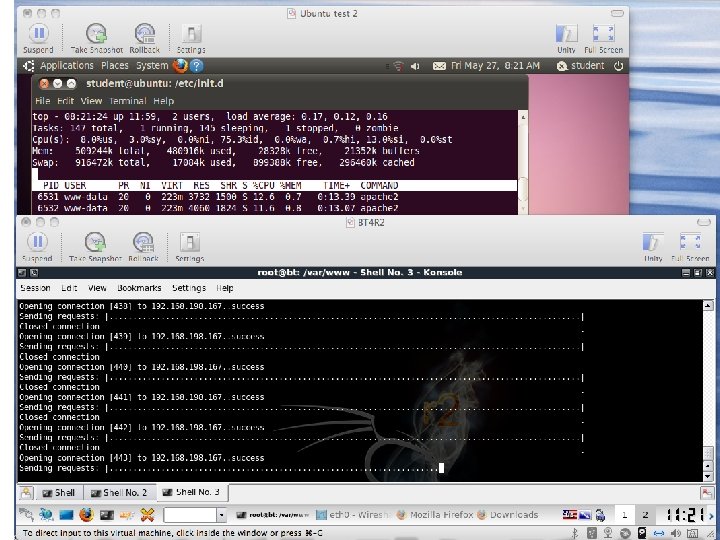Open the Terminal menu in Ubuntu terminal
Screen dimensions: 720x540
tap(128, 101)
